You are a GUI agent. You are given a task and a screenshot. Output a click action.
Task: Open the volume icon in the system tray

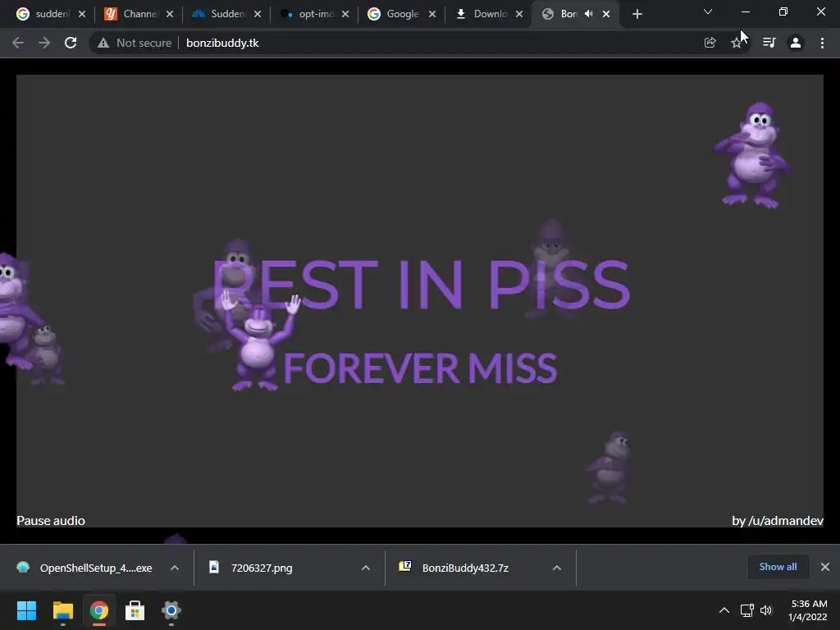coord(766,610)
